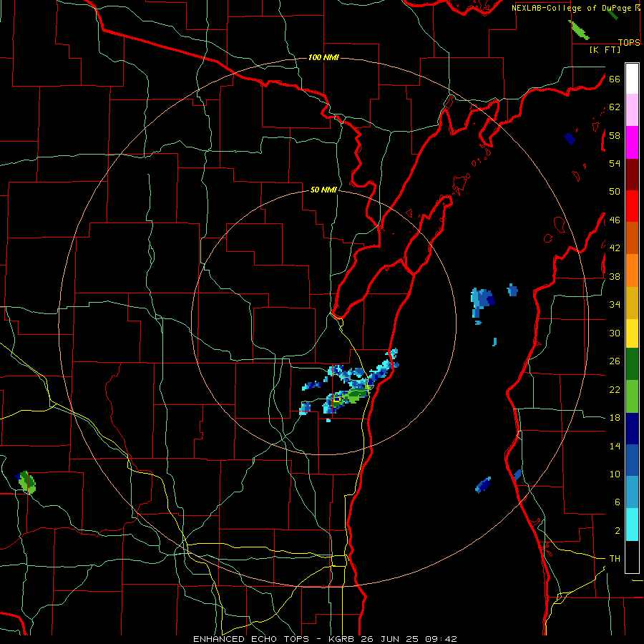Click the dark green legend segment
Image resolution: width=644 pixels, height=644 pixels.
(x=632, y=364)
